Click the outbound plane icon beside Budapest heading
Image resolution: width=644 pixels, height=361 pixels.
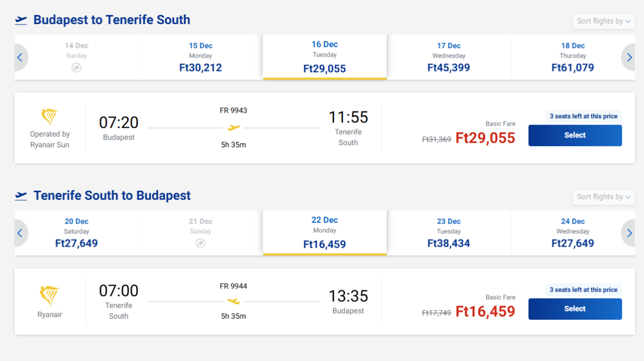click(x=21, y=20)
